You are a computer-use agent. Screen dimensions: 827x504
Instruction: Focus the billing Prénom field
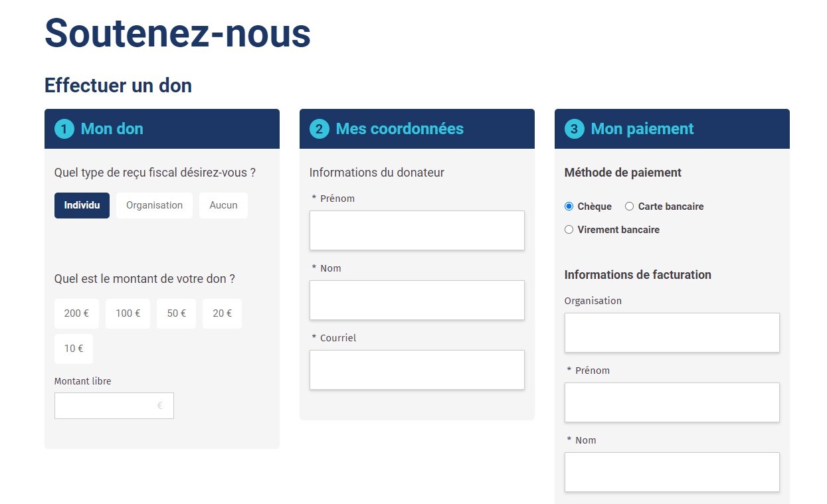pos(672,402)
